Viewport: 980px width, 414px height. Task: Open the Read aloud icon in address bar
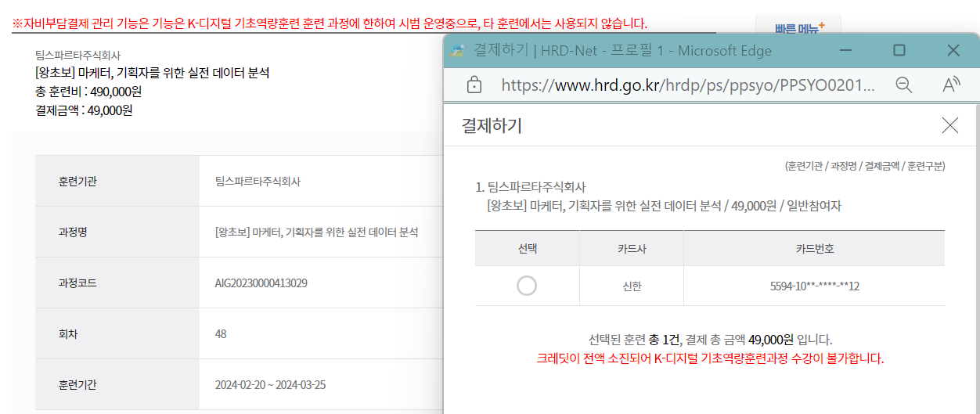[951, 85]
